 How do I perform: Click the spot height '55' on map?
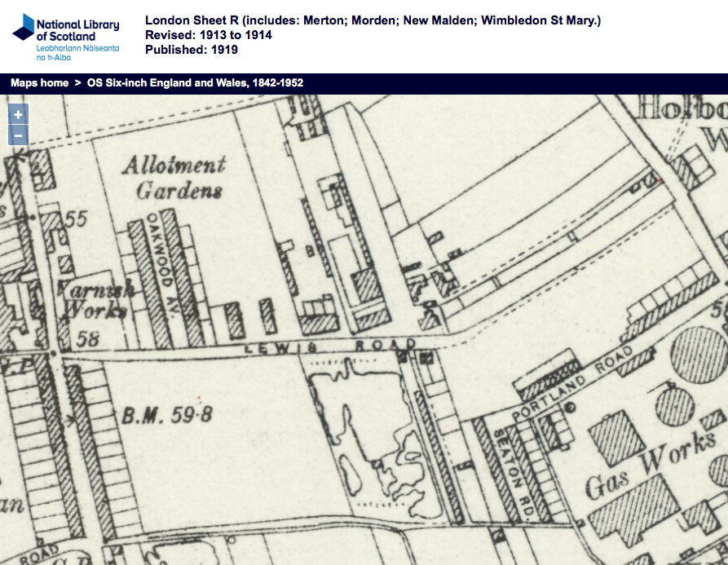point(76,218)
